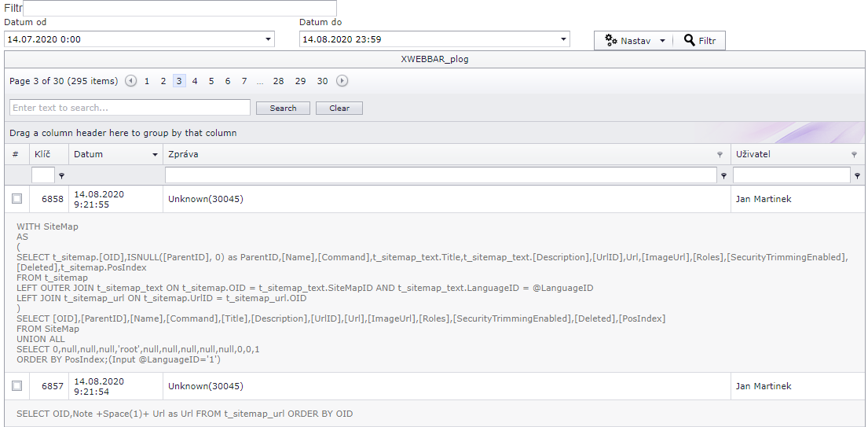Screen dimensions: 868x427
Task: Click filter condition icon beside Zpráva filter box
Action: 723,176
